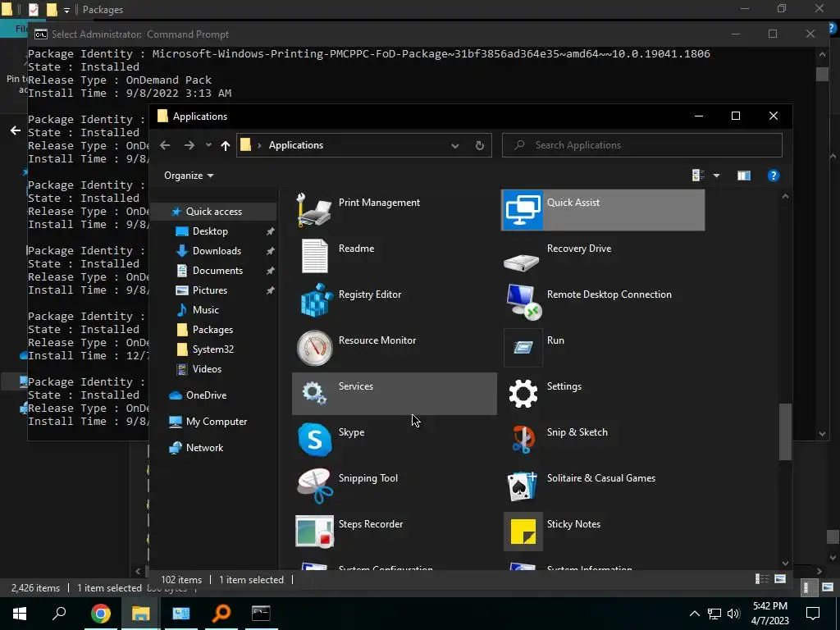Select the Solitaire & Casual Games icon
The width and height of the screenshot is (840, 630).
point(522,486)
